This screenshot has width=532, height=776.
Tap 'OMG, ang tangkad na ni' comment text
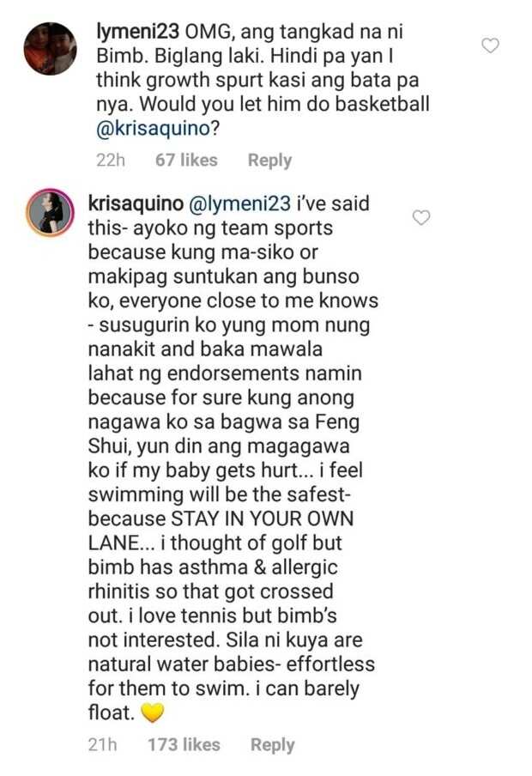pos(294,32)
